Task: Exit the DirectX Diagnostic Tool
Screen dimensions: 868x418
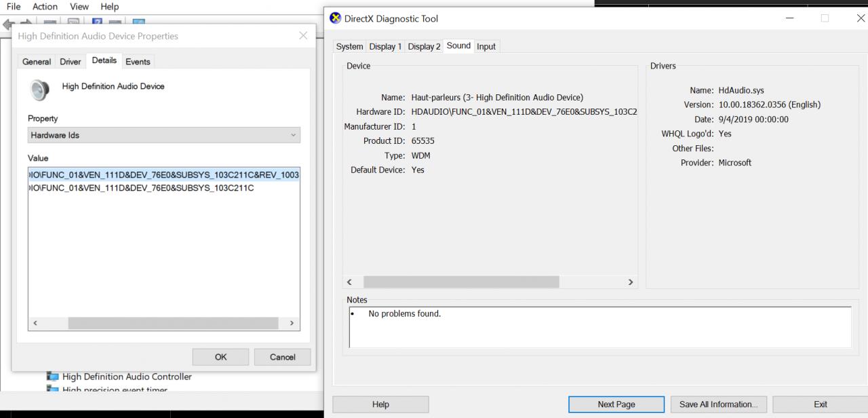Action: point(821,404)
